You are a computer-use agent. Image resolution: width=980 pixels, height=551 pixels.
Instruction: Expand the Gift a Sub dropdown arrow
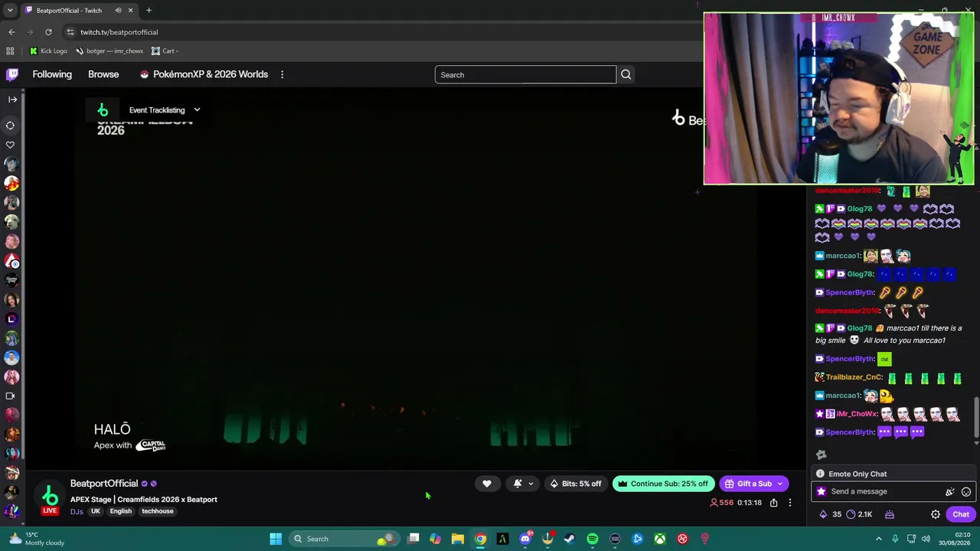(780, 484)
